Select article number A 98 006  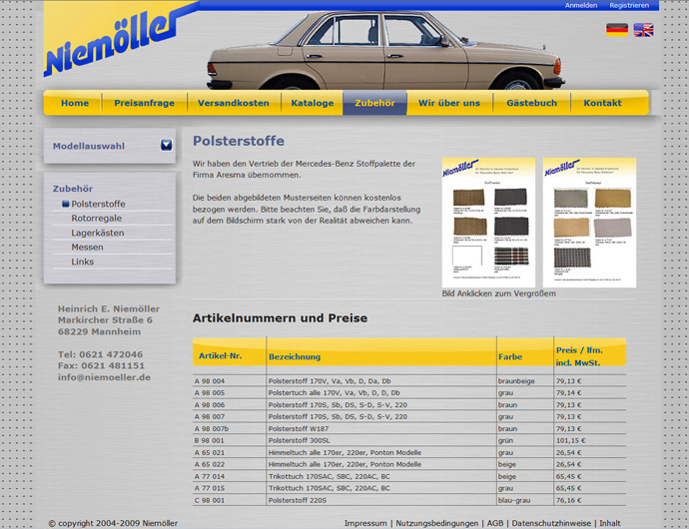(x=210, y=405)
